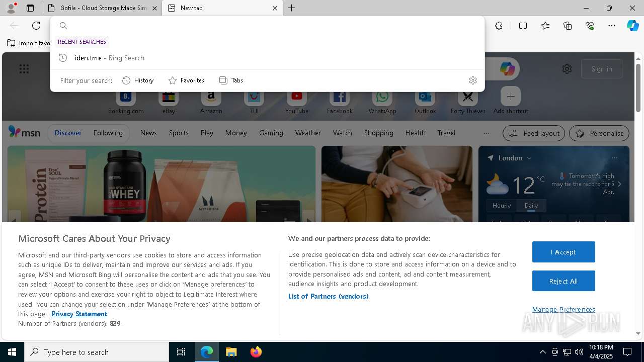Switch weather to Hourly
This screenshot has width=644, height=362.
pyautogui.click(x=501, y=206)
